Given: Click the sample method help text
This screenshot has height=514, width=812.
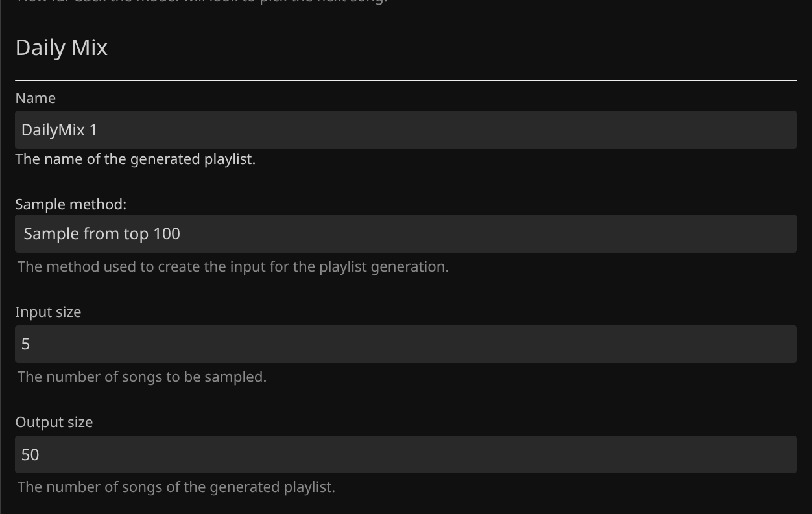Looking at the screenshot, I should tap(233, 266).
